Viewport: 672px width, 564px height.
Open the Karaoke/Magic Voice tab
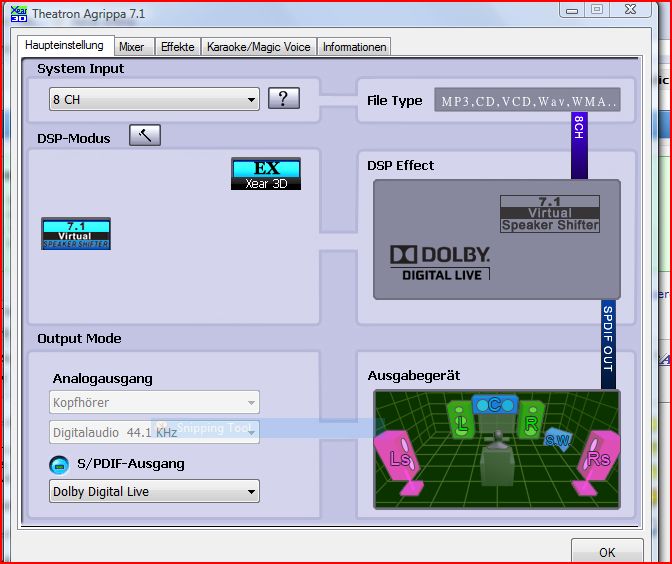(259, 47)
